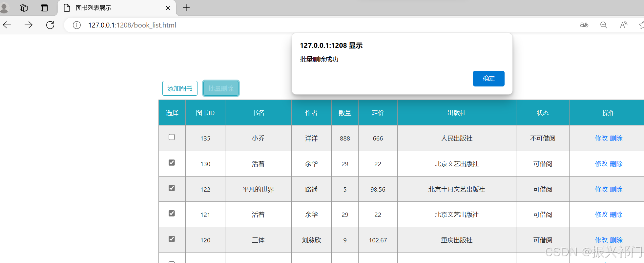Image resolution: width=644 pixels, height=263 pixels.
Task: Click the book ID cell 122
Action: pyautogui.click(x=205, y=190)
